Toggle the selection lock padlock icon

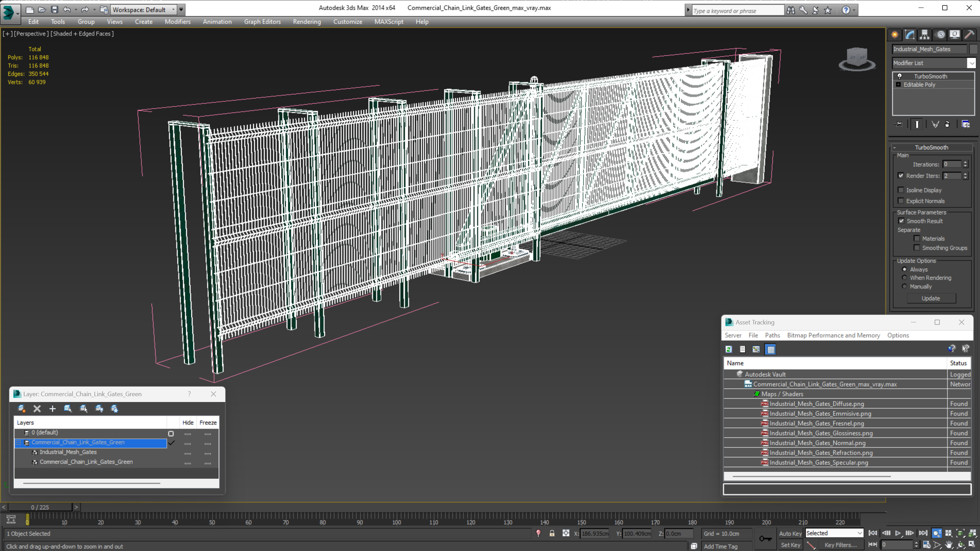(x=552, y=533)
